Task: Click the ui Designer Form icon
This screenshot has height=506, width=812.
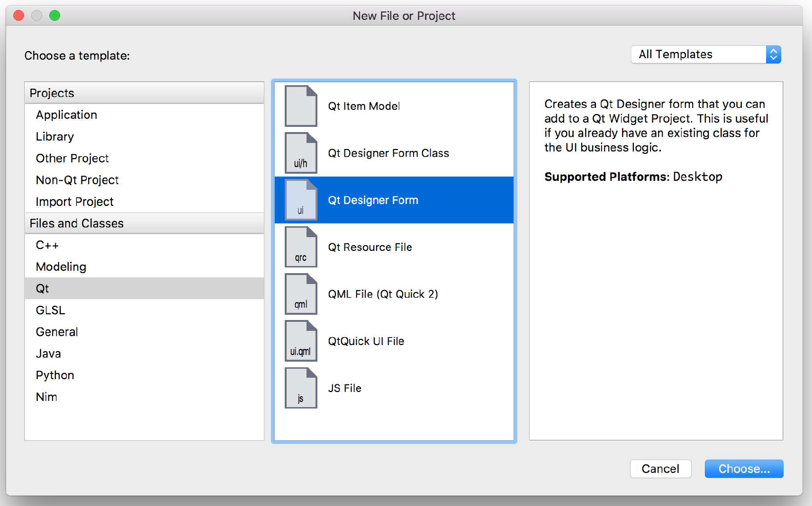Action: 301,200
